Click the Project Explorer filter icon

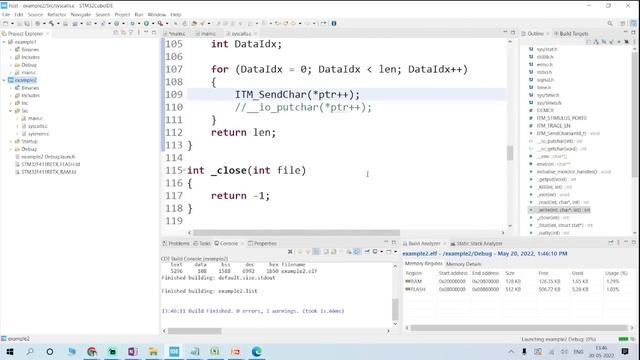click(131, 33)
